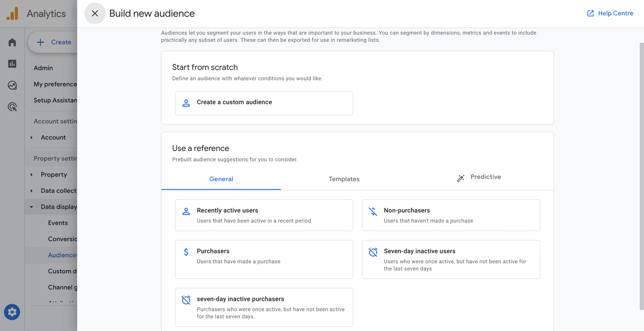This screenshot has height=331, width=644.
Task: Click the Predictive magic-wand icon
Action: (x=460, y=178)
